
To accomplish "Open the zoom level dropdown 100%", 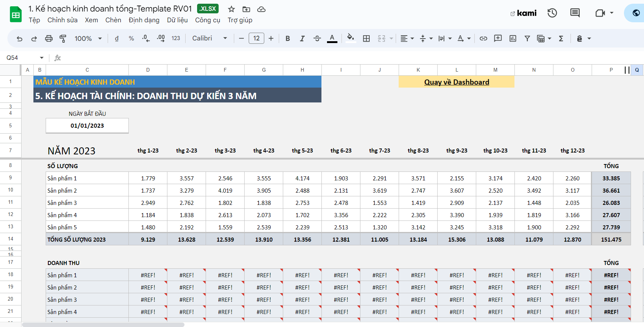I will [88, 39].
